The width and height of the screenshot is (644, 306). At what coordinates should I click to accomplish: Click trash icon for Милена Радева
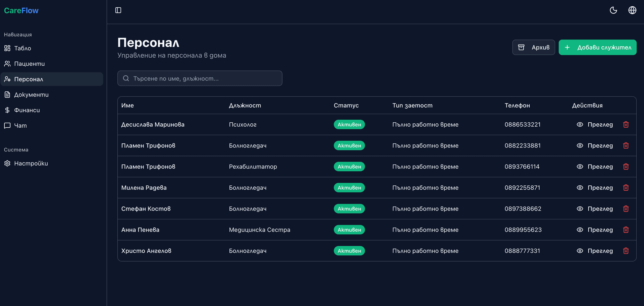click(626, 188)
